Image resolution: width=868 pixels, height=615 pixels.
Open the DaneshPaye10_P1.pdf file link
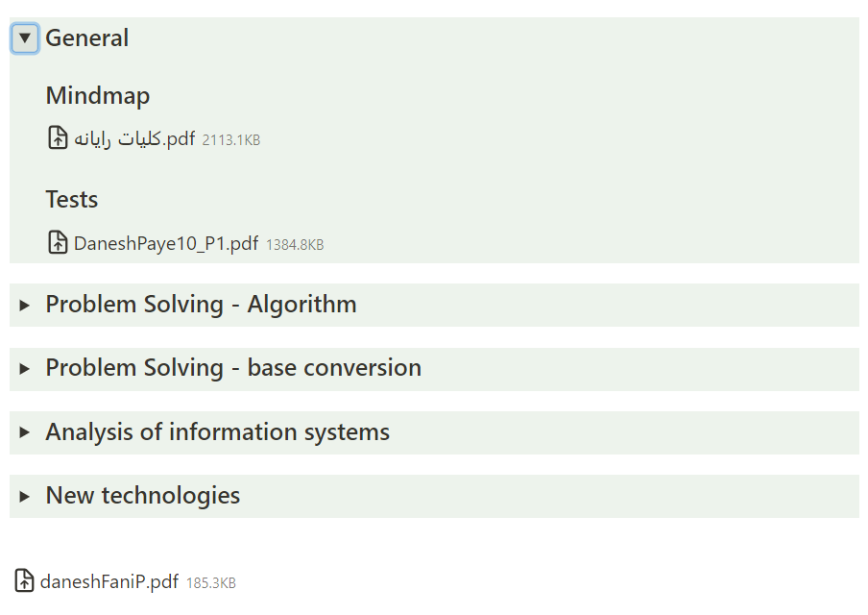pyautogui.click(x=165, y=243)
